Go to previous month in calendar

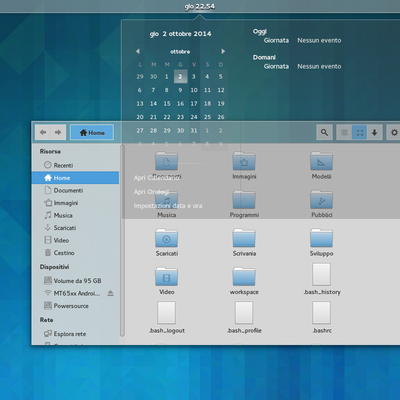point(138,51)
